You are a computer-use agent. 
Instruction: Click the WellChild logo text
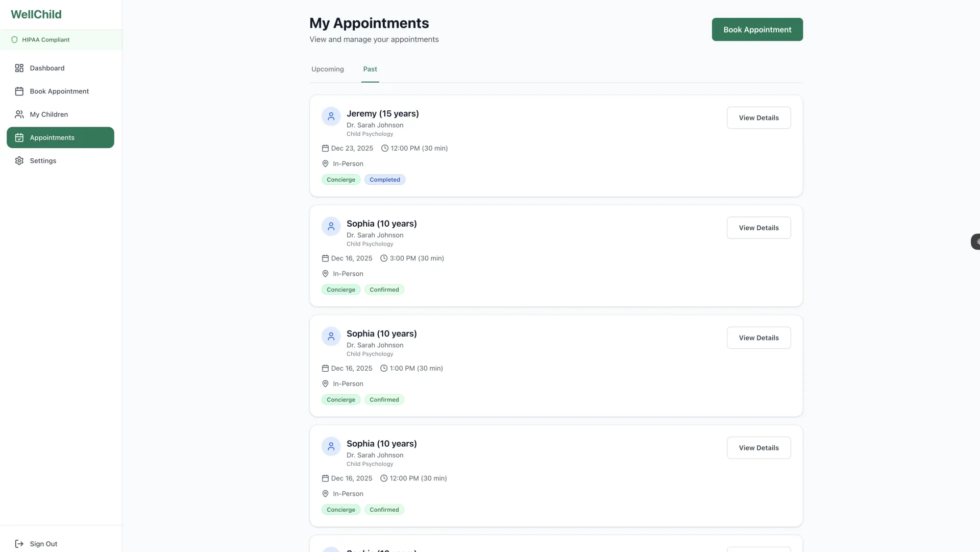[36, 14]
